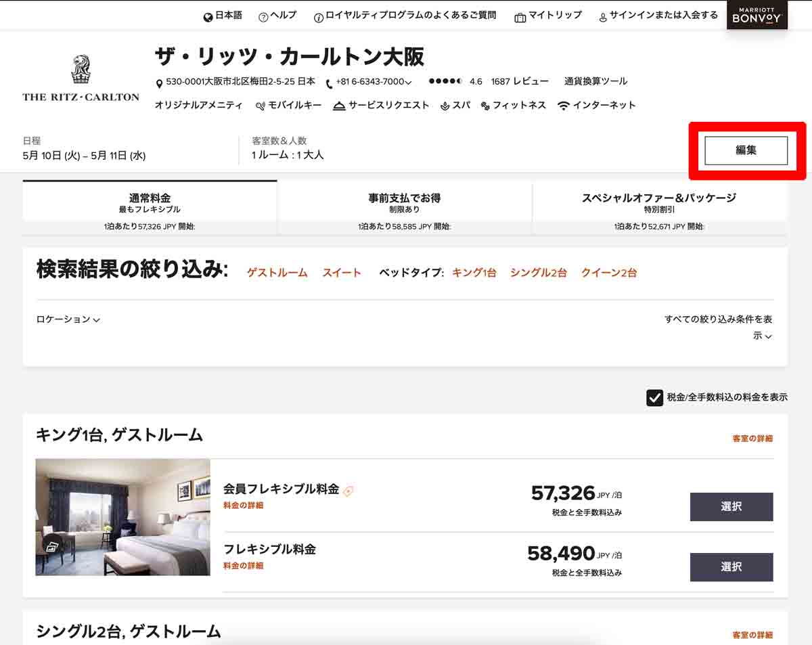Viewport: 812px width, 645px height.
Task: Filter by スイート
Action: pyautogui.click(x=342, y=273)
